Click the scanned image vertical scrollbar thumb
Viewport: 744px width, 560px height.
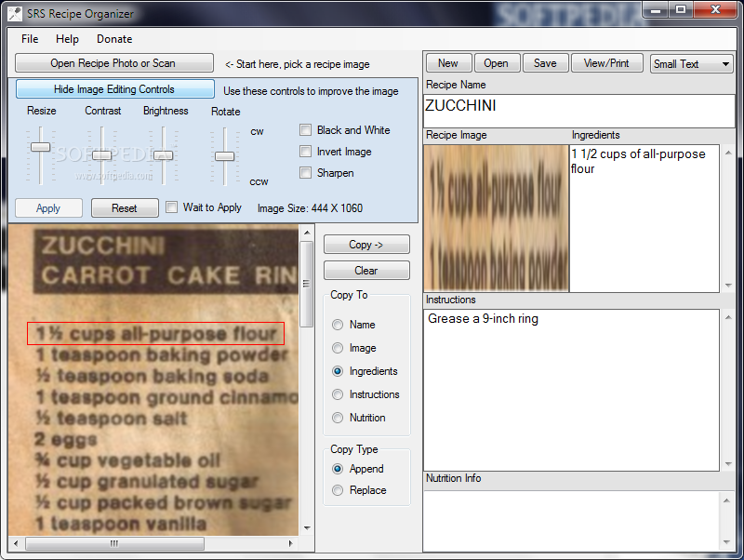coord(307,284)
